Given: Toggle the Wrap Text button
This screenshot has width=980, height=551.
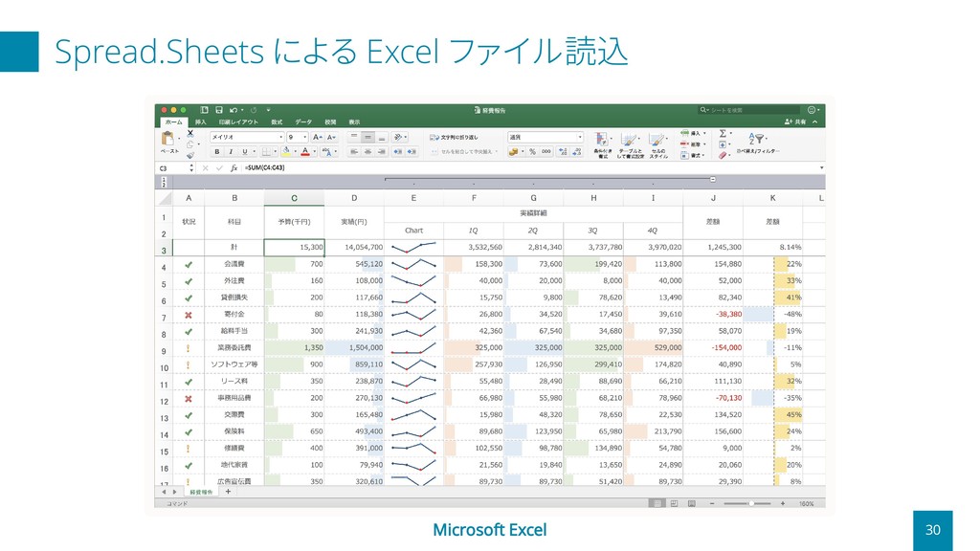Looking at the screenshot, I should click(x=455, y=137).
